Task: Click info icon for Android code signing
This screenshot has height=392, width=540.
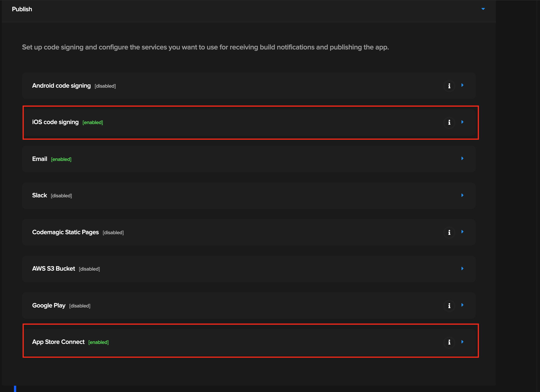Action: [x=449, y=86]
